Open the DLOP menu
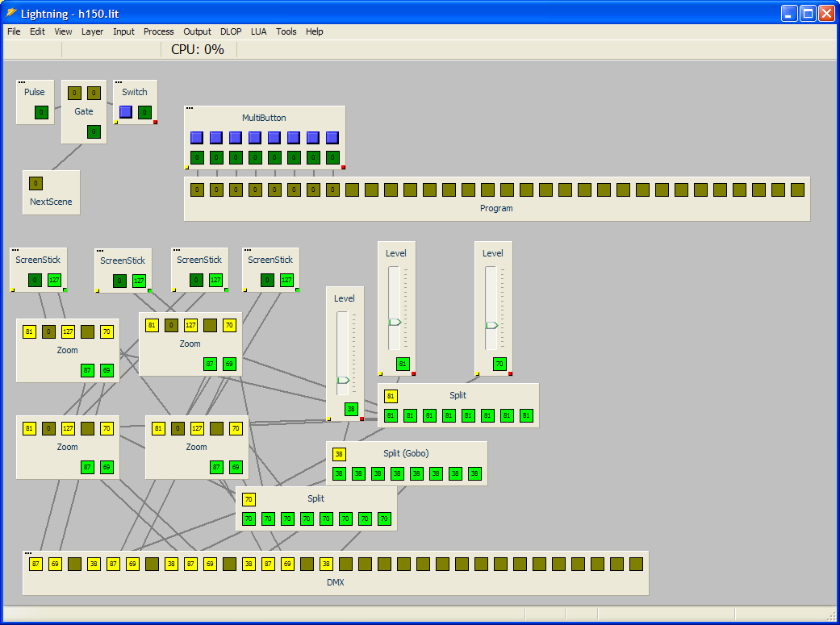The height and width of the screenshot is (625, 840). click(231, 31)
